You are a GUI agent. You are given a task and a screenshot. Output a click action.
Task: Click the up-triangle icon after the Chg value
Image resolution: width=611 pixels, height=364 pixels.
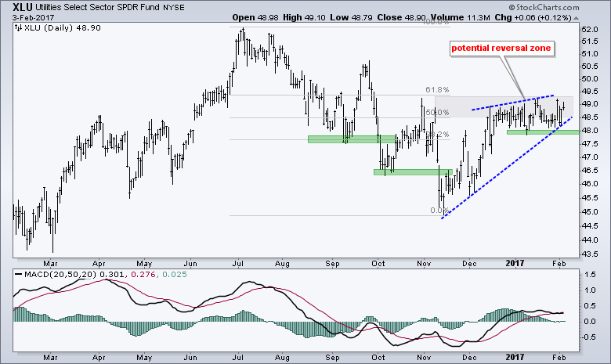coord(577,18)
